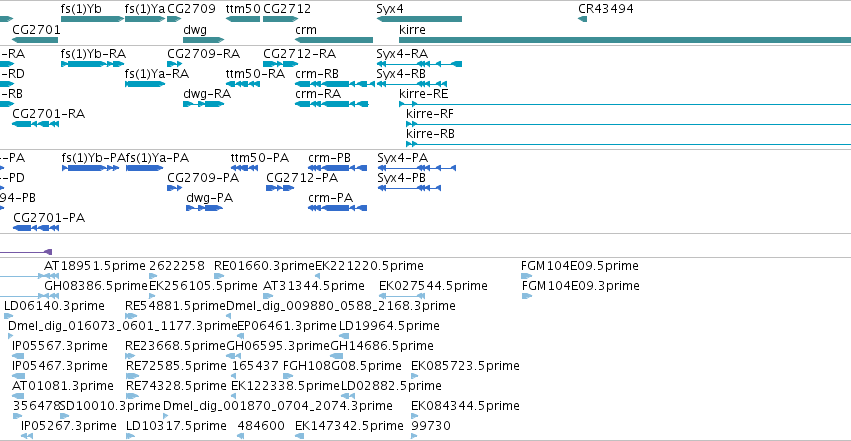
Task: Click the CG2701 gene label
Action: [36, 29]
